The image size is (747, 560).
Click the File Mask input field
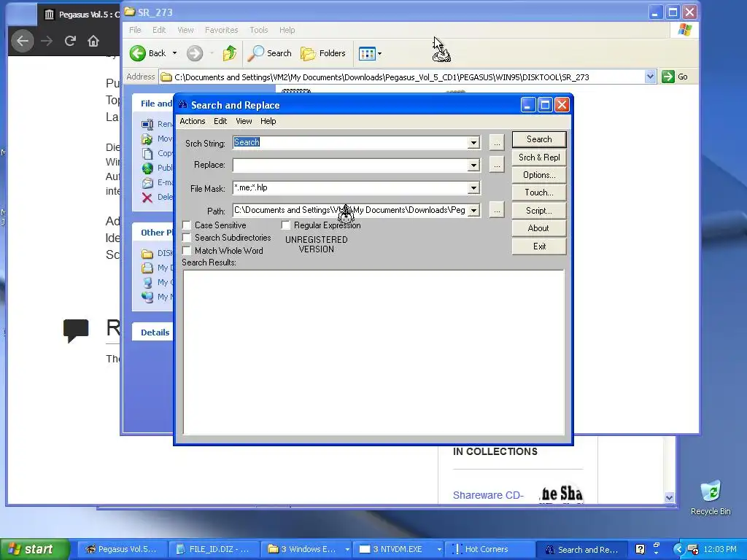pyautogui.click(x=350, y=188)
